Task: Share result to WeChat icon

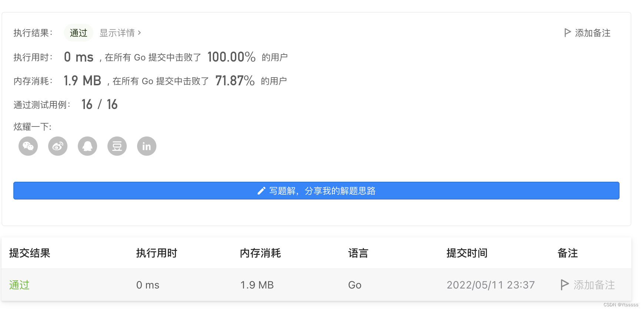Action: coord(28,146)
